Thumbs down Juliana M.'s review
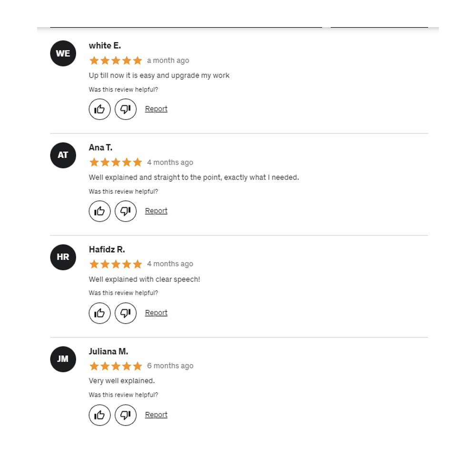 [126, 415]
